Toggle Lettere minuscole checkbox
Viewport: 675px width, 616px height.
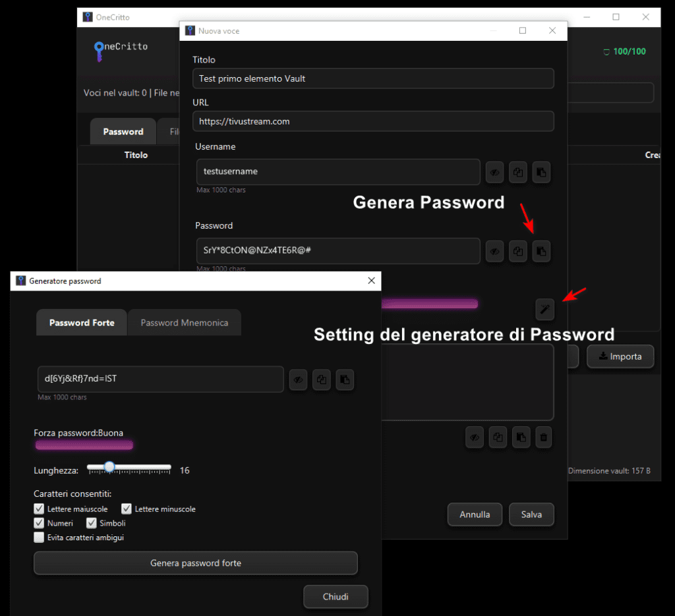[127, 509]
